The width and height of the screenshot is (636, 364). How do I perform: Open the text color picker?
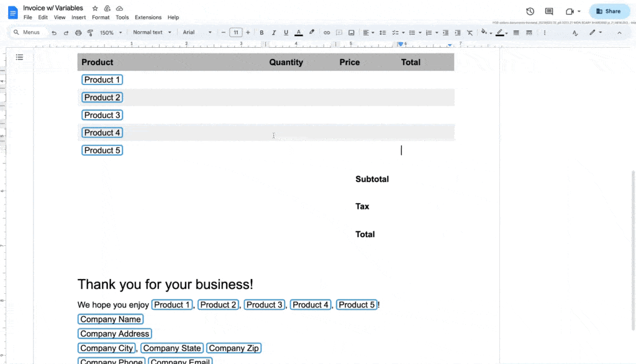(x=299, y=33)
